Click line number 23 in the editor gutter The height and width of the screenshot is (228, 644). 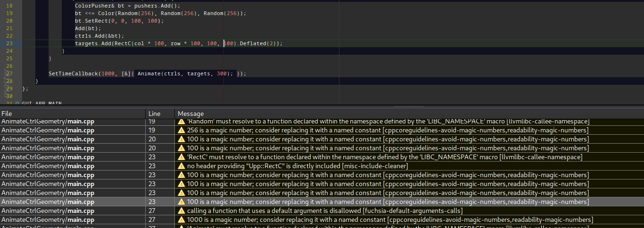point(9,43)
